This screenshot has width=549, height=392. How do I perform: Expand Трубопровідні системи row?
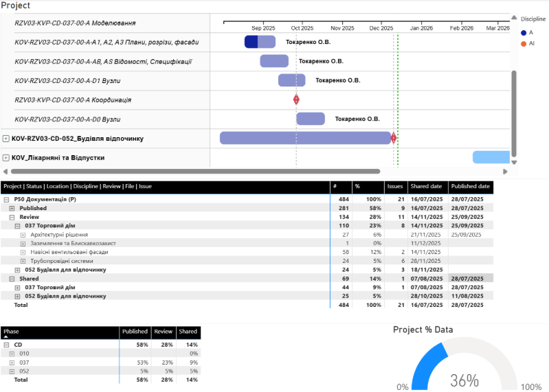tap(23, 261)
